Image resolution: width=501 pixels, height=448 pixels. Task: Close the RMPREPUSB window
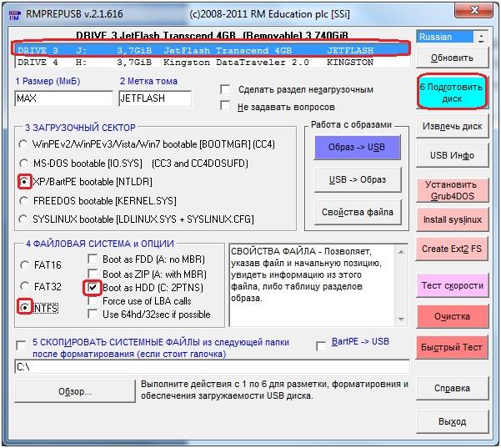pos(483,13)
